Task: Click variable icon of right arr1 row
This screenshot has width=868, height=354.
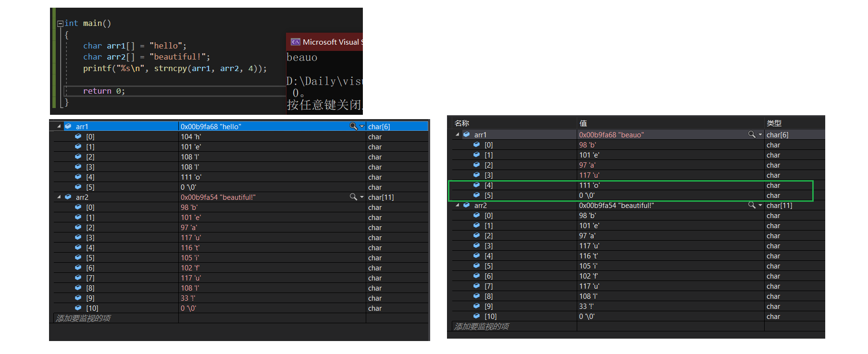Action: pos(466,134)
